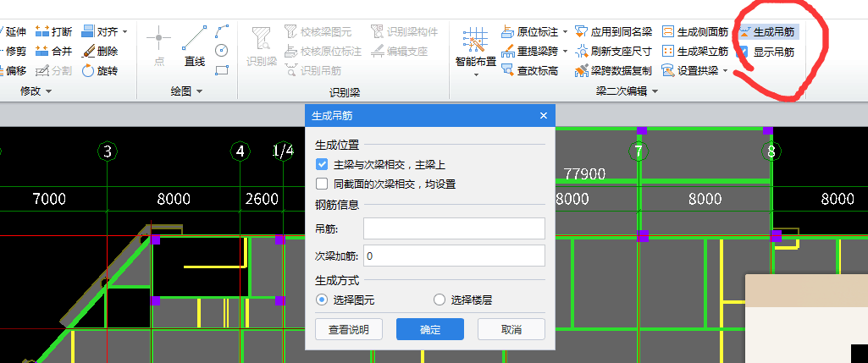Click 应用到同名梁 tool
This screenshot has height=363, width=868.
614,31
